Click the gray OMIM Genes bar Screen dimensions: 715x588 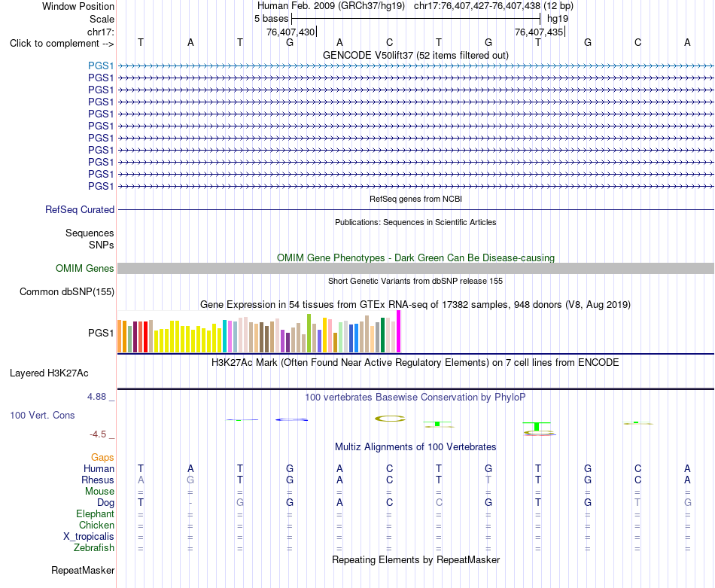tap(415, 268)
